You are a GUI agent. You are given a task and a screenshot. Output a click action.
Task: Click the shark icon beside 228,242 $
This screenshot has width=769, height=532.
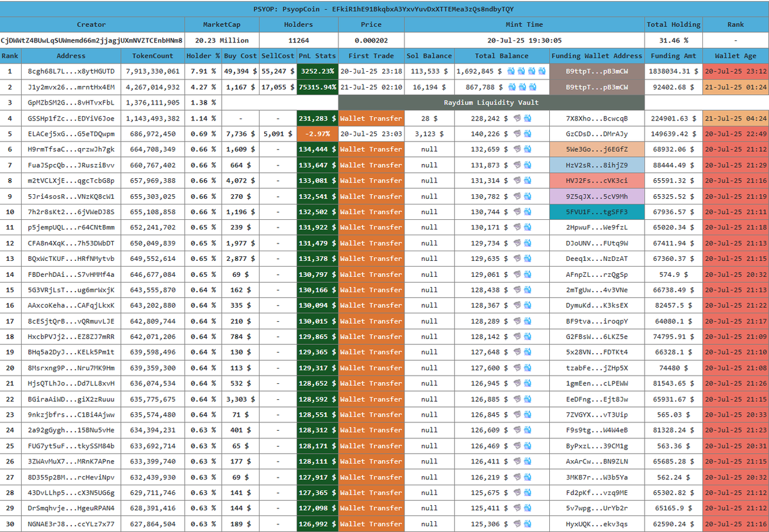(x=516, y=119)
